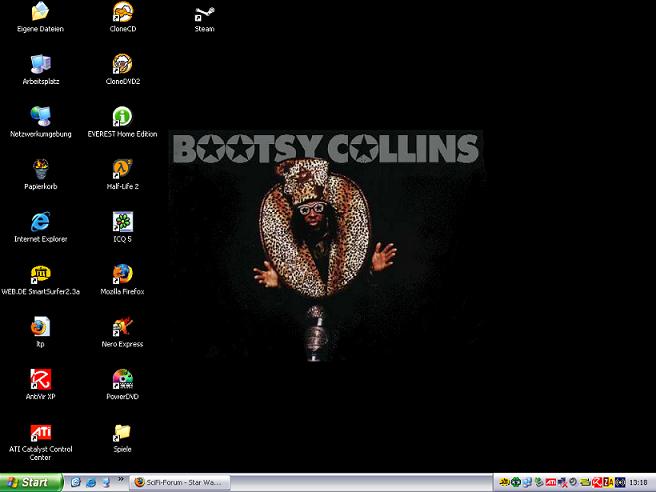The height and width of the screenshot is (492, 656).
Task: Open the Papierkorb recycle bin
Action: pos(41,170)
